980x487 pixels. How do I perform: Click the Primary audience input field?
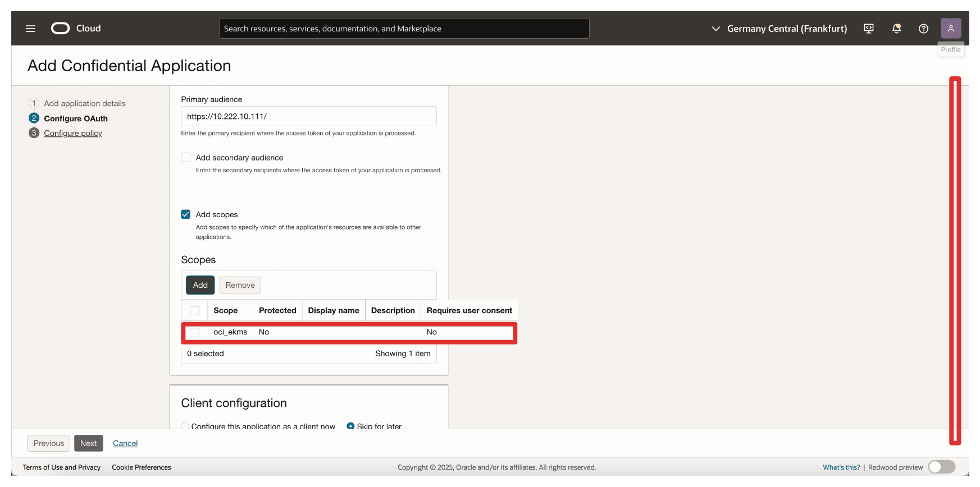[308, 116]
